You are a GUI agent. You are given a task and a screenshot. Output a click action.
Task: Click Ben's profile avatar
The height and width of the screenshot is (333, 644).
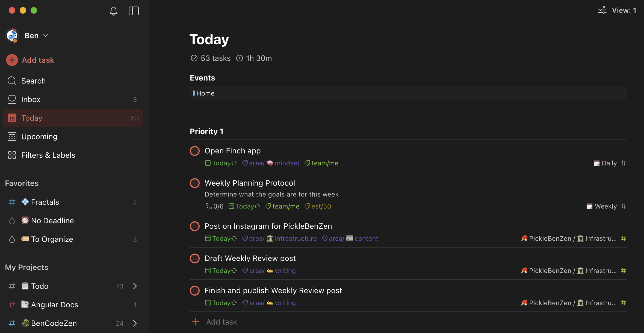pos(12,35)
